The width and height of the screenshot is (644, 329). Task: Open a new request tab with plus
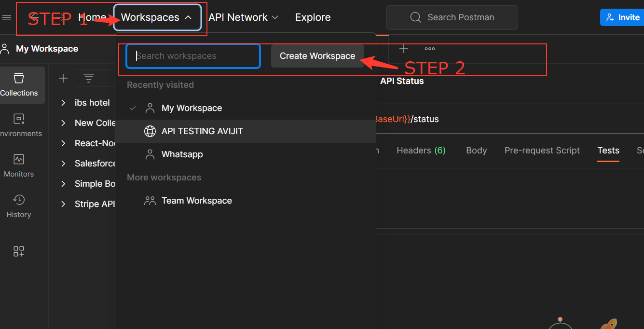pos(404,49)
